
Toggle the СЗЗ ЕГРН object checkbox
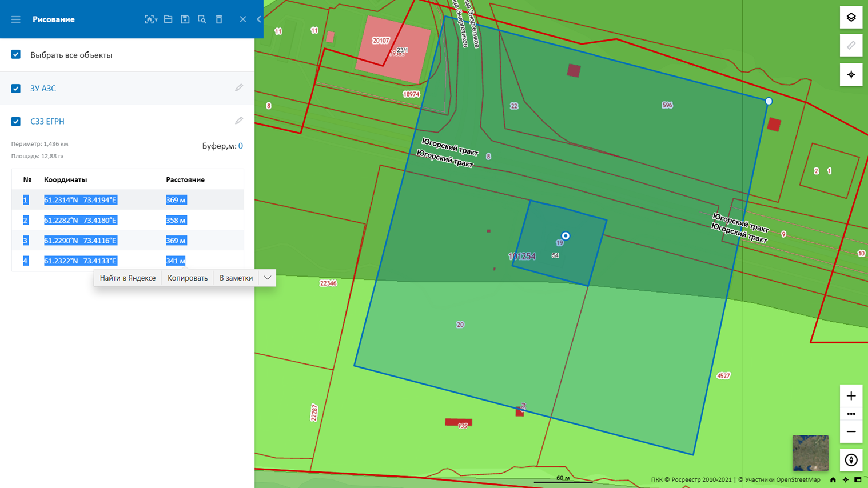click(16, 122)
